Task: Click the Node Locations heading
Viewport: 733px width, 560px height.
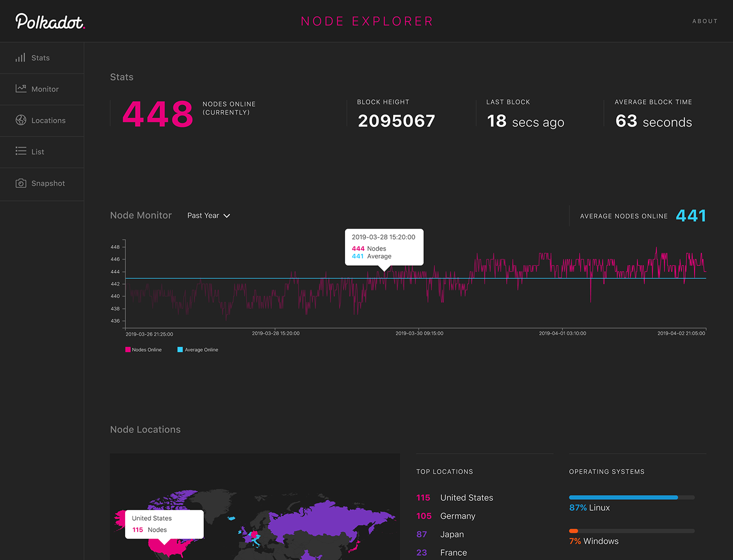Action: tap(145, 430)
